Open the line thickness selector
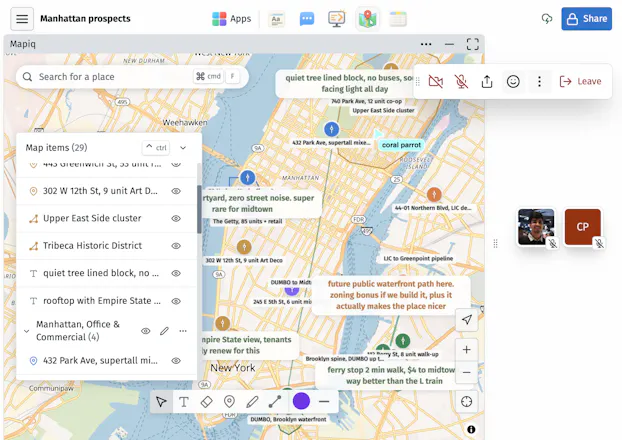 324,402
